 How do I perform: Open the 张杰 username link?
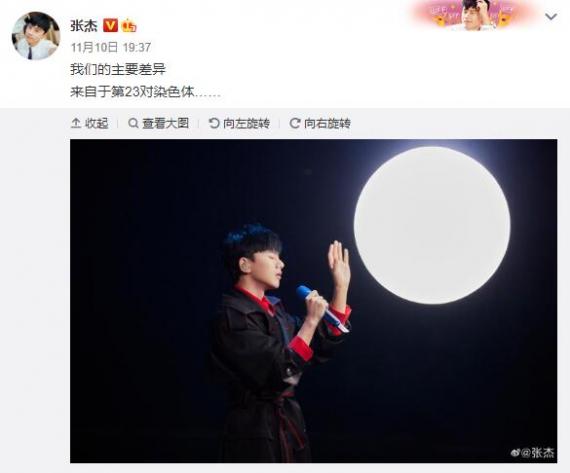[x=84, y=25]
